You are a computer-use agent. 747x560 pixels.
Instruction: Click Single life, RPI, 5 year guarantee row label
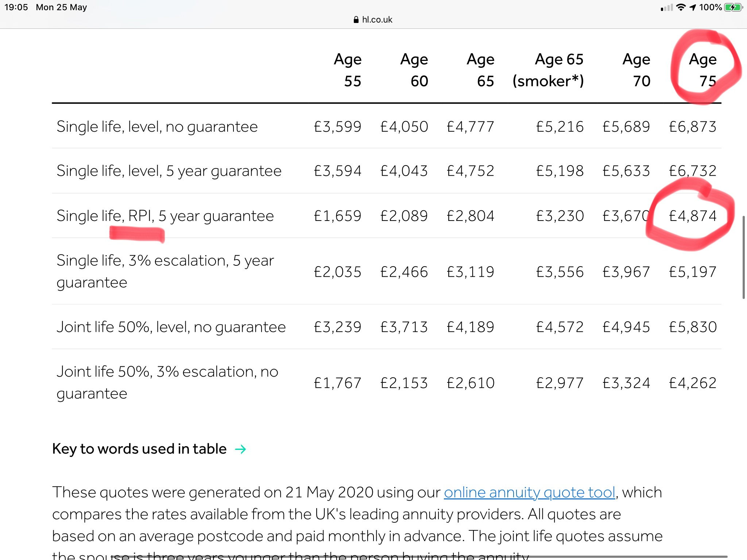tap(165, 216)
